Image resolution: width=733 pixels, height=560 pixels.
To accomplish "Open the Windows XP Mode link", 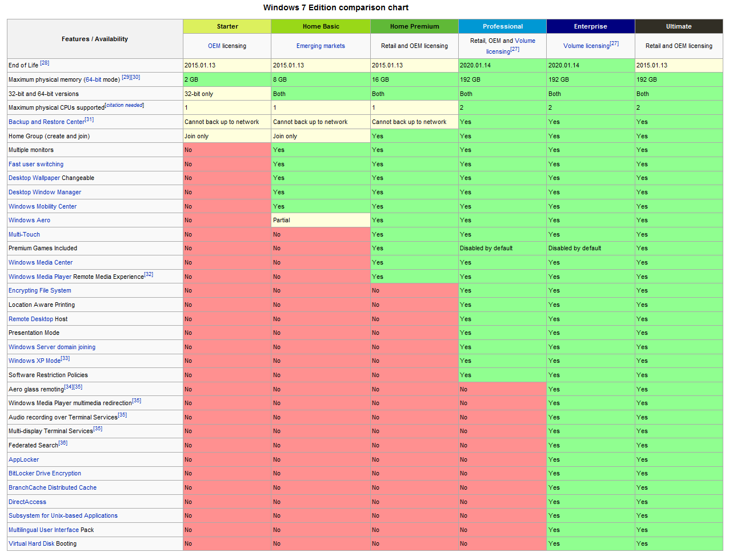I will click(34, 361).
